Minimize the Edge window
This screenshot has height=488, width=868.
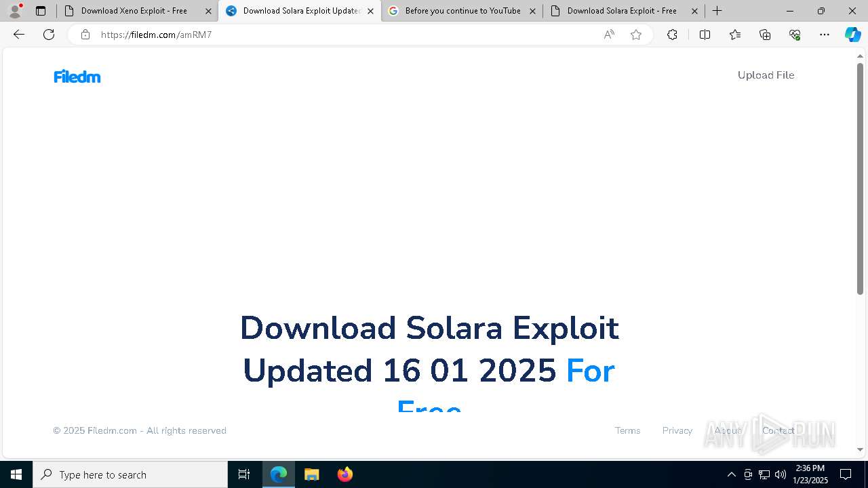(x=789, y=11)
